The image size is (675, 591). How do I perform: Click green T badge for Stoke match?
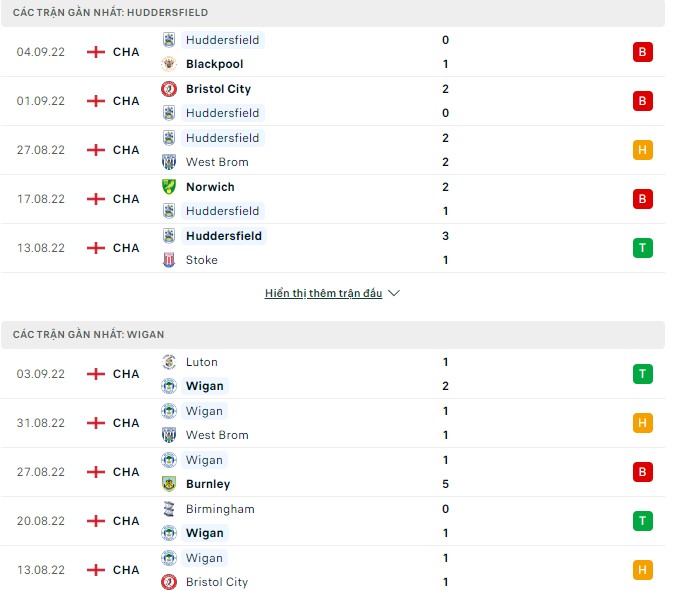642,248
